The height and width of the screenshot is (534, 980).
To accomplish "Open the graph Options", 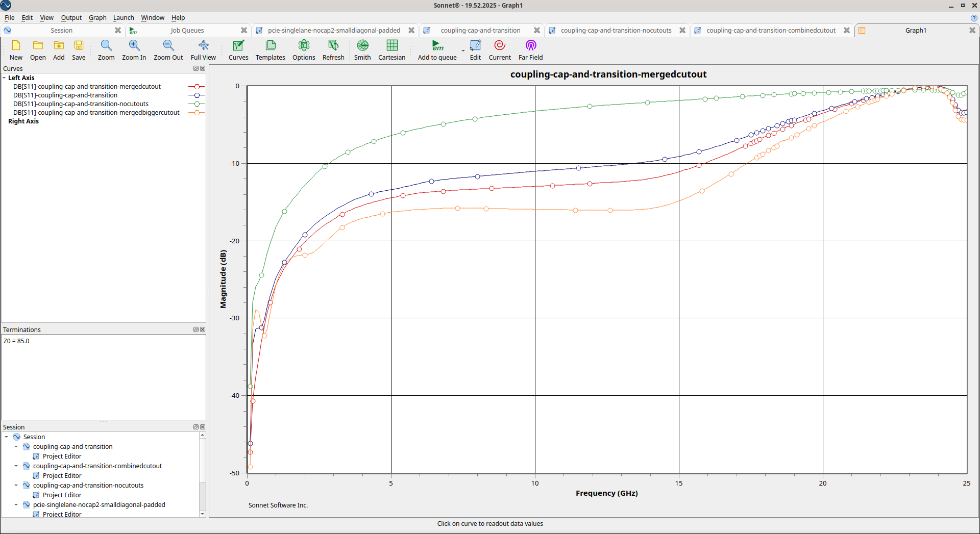I will (304, 50).
